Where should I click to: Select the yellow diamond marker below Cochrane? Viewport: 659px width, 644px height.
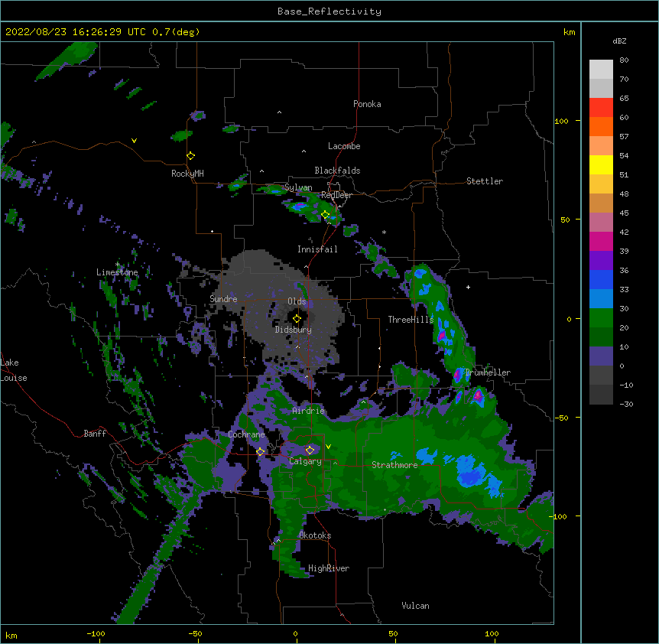[260, 452]
